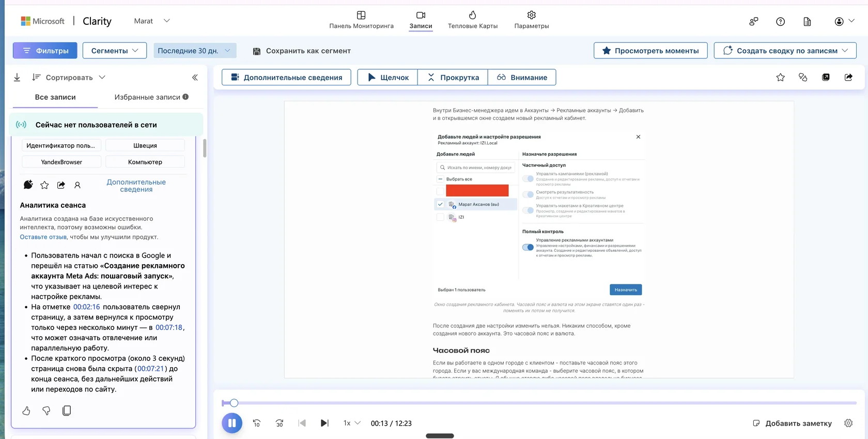Open Создать сводку по записям dropdown

(x=785, y=51)
